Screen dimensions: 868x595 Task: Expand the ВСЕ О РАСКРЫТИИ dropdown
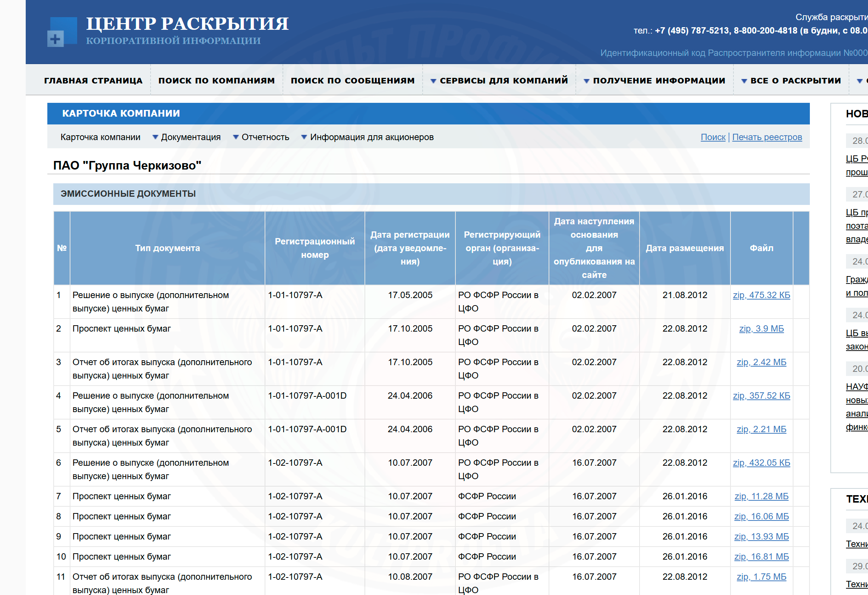click(x=791, y=80)
